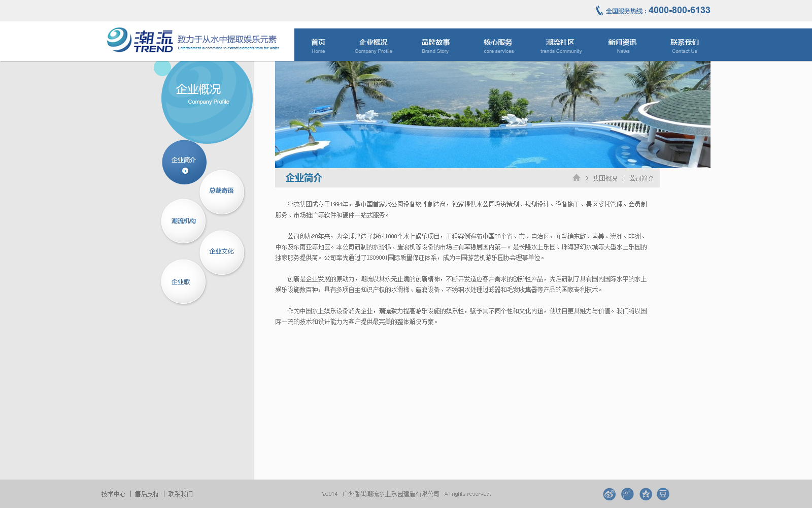The image size is (812, 508).
Task: Click the 集团概况 breadcrumb link
Action: [605, 178]
